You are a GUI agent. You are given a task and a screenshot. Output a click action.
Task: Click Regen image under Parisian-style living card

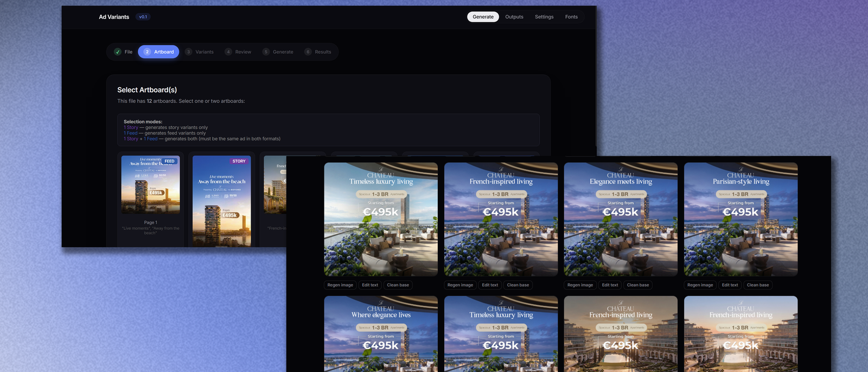pyautogui.click(x=700, y=285)
